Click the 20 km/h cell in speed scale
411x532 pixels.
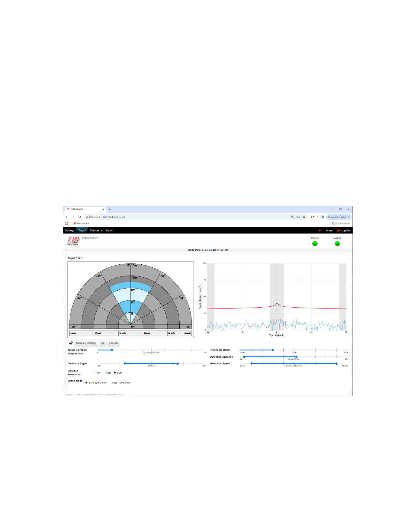tap(131, 333)
